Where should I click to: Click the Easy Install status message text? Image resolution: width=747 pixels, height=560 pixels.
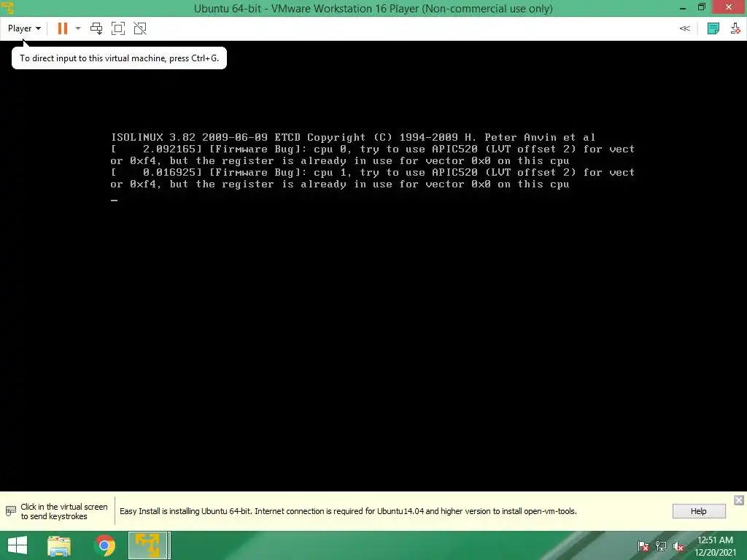click(x=348, y=511)
